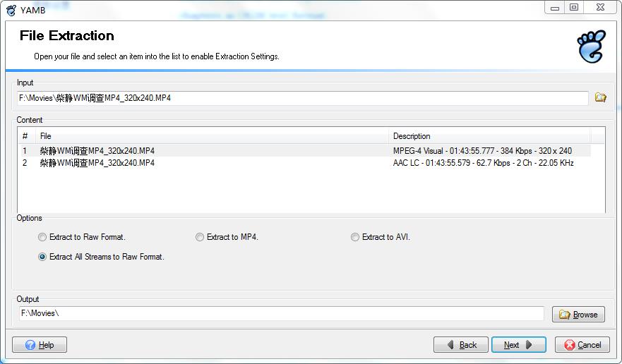Maximize the YAMB window
This screenshot has height=364, width=622.
(x=573, y=7)
